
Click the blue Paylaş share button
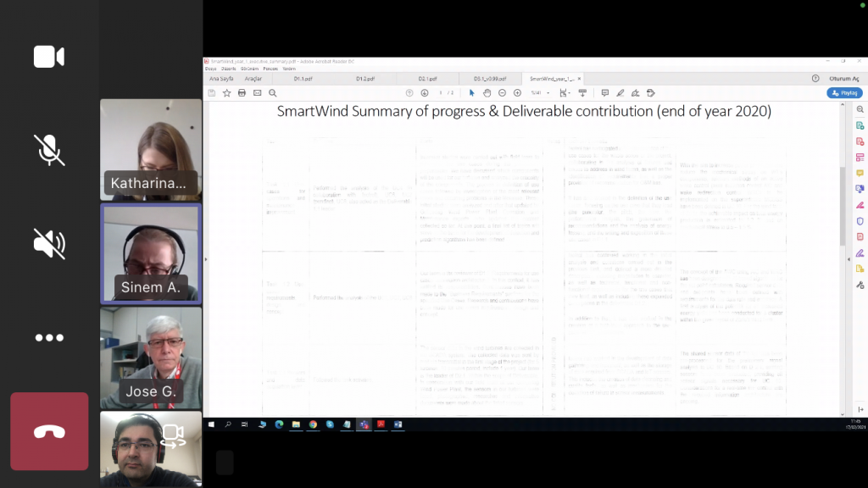pos(844,93)
